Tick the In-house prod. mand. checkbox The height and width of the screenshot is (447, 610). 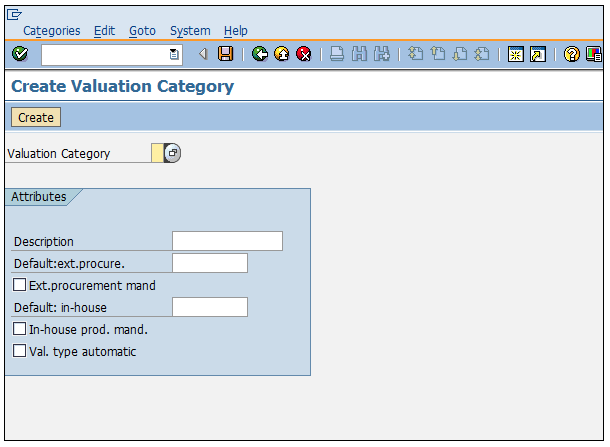20,328
